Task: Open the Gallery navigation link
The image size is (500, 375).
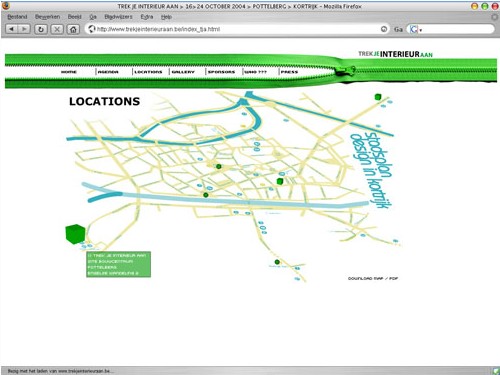Action: coord(183,72)
